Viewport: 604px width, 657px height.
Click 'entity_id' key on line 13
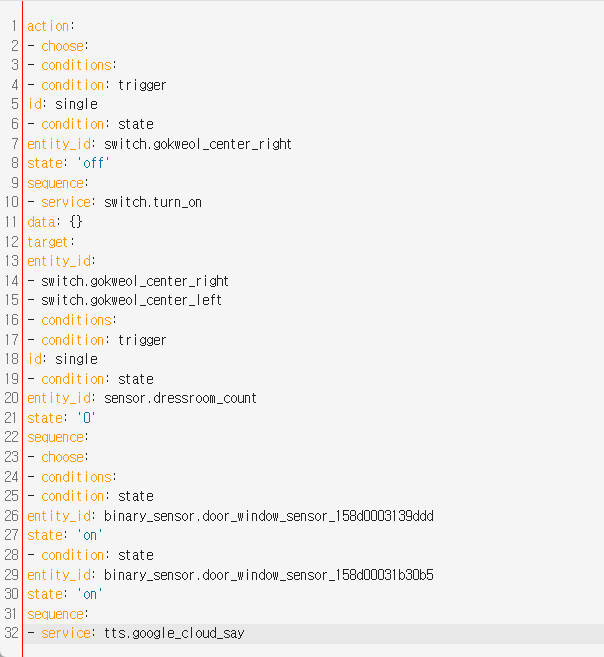click(x=59, y=261)
